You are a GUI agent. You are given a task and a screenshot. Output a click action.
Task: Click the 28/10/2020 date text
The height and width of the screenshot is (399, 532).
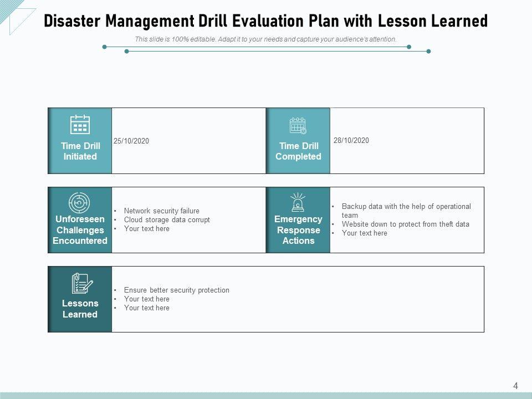pos(351,140)
